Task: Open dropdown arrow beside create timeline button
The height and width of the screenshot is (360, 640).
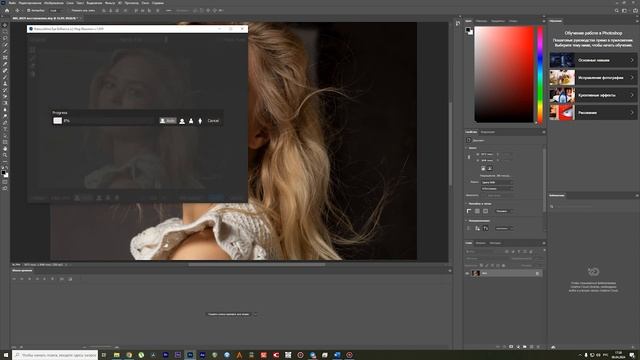Action: click(256, 314)
